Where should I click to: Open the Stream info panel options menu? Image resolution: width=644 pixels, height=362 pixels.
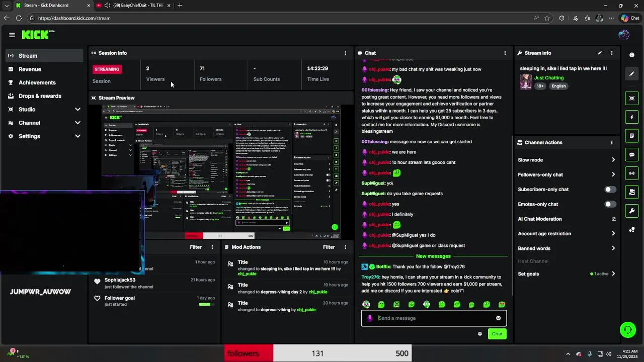pyautogui.click(x=612, y=53)
